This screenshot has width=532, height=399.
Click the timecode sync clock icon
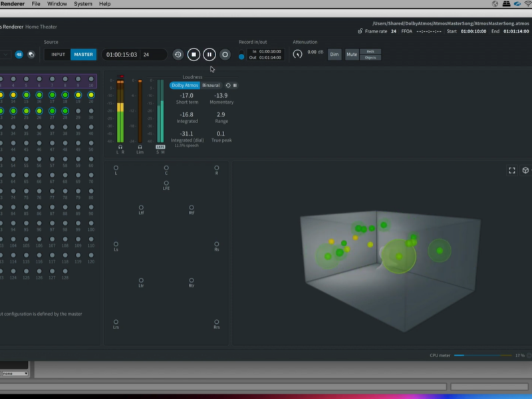tap(178, 55)
